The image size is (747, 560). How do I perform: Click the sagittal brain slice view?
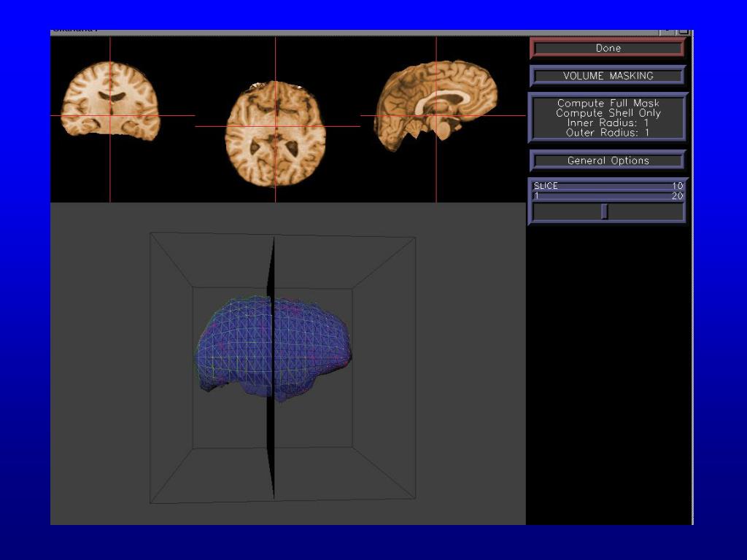click(436, 105)
